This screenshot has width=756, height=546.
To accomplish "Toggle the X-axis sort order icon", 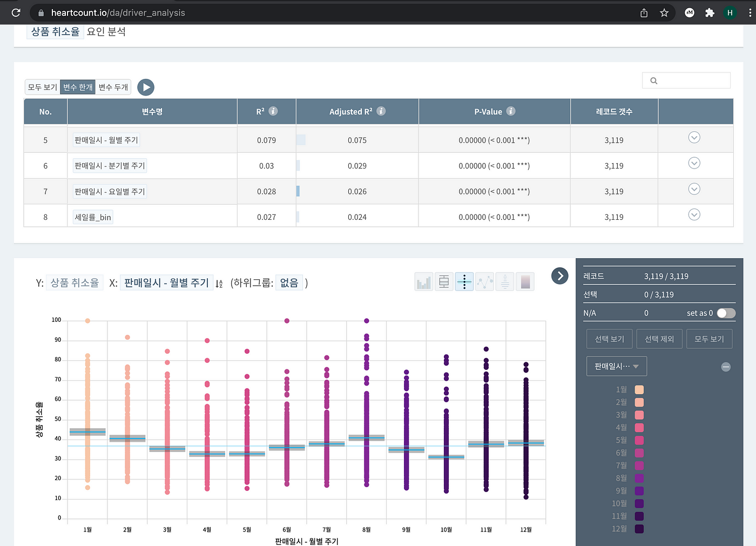I will pos(219,284).
